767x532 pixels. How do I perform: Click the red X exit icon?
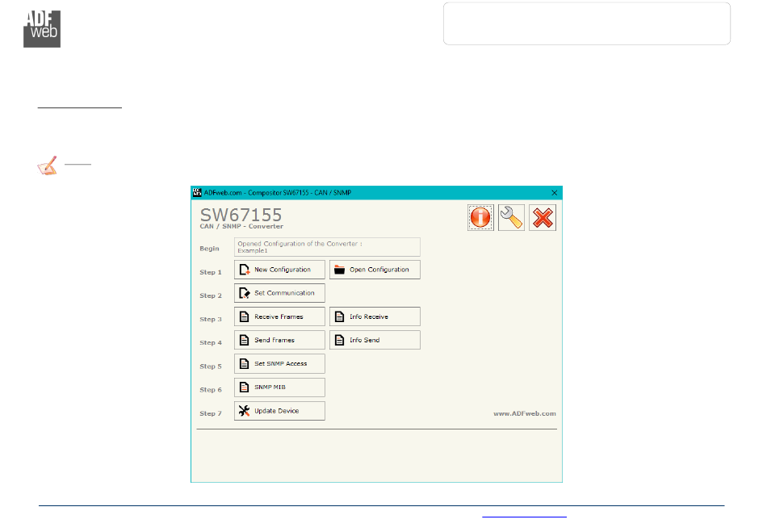(543, 218)
